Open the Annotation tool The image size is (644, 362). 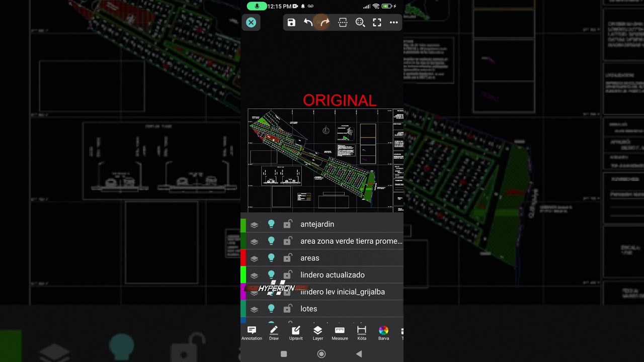[252, 332]
